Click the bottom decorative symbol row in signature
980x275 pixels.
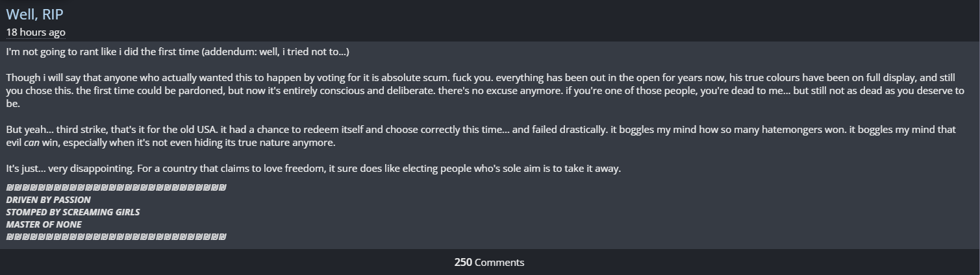click(x=116, y=237)
